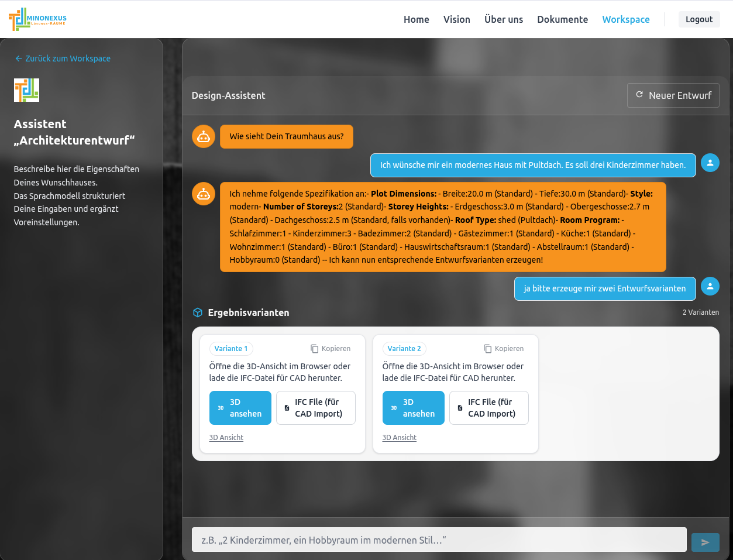Download IFC File for Variante 1
This screenshot has height=560, width=733.
click(315, 408)
